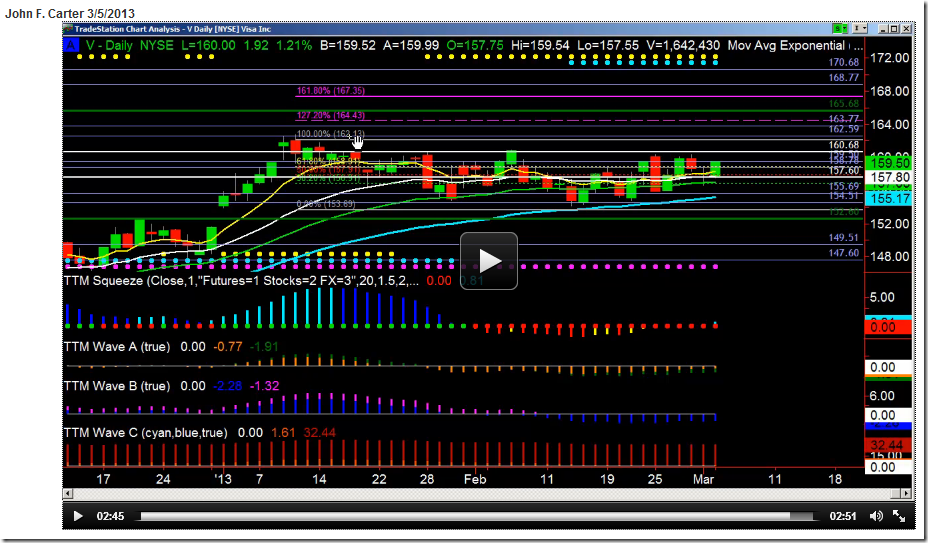Mute audio with the speaker icon

877,516
